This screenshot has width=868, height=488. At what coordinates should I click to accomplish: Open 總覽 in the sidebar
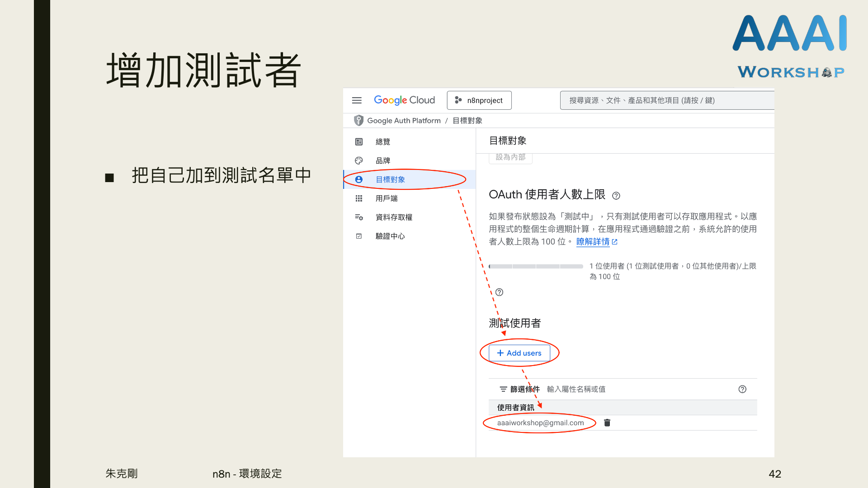tap(382, 142)
